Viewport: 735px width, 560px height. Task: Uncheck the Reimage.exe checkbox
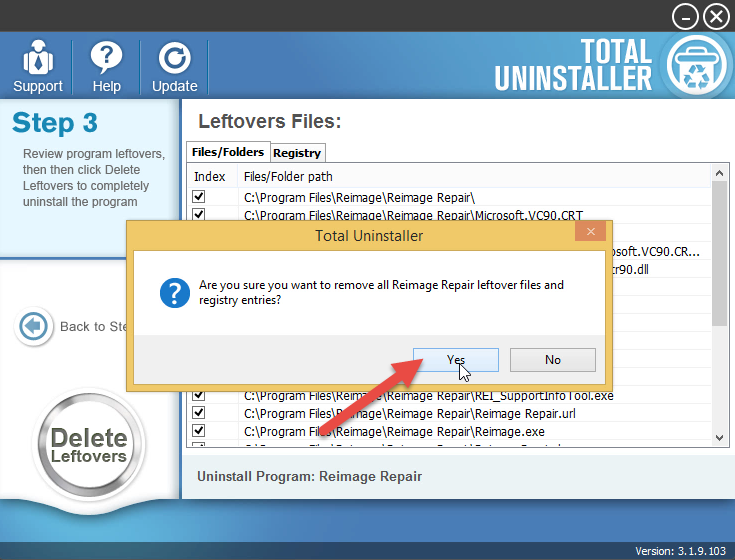pos(199,430)
